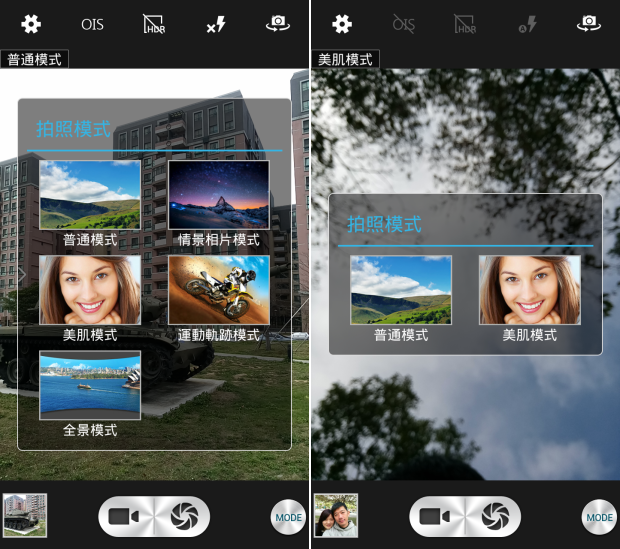
Task: Select 普通模式 thumbnail in left mode panel
Action: [90, 195]
